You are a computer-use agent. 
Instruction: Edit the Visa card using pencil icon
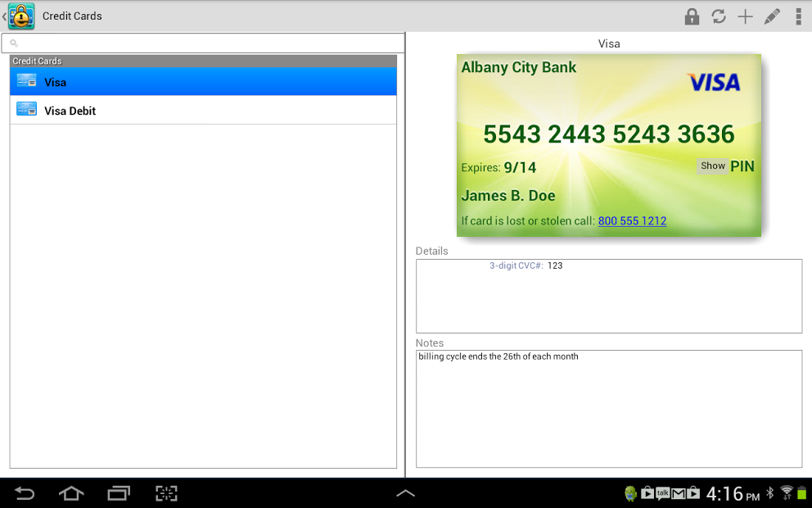(773, 16)
